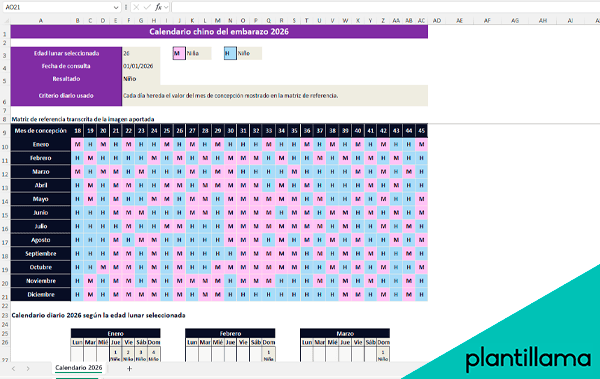Click the 'Fecha de consulta' label cell

point(66,66)
